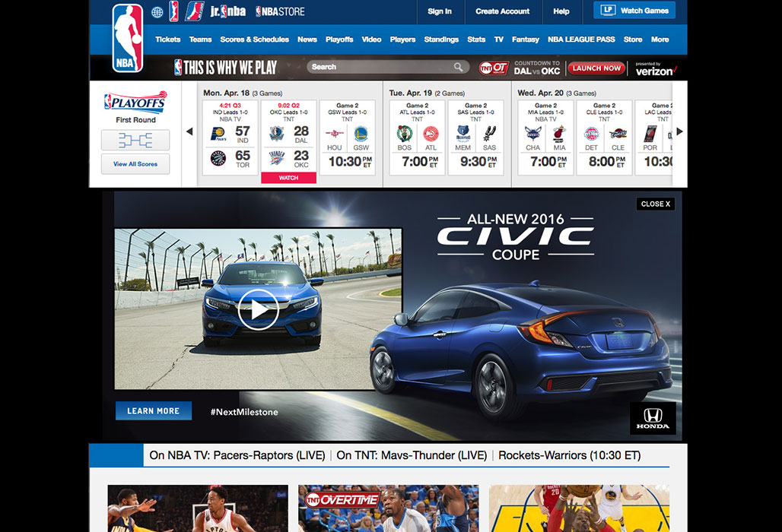The width and height of the screenshot is (782, 532).
Task: Click the TNT OT logo
Action: [x=493, y=68]
